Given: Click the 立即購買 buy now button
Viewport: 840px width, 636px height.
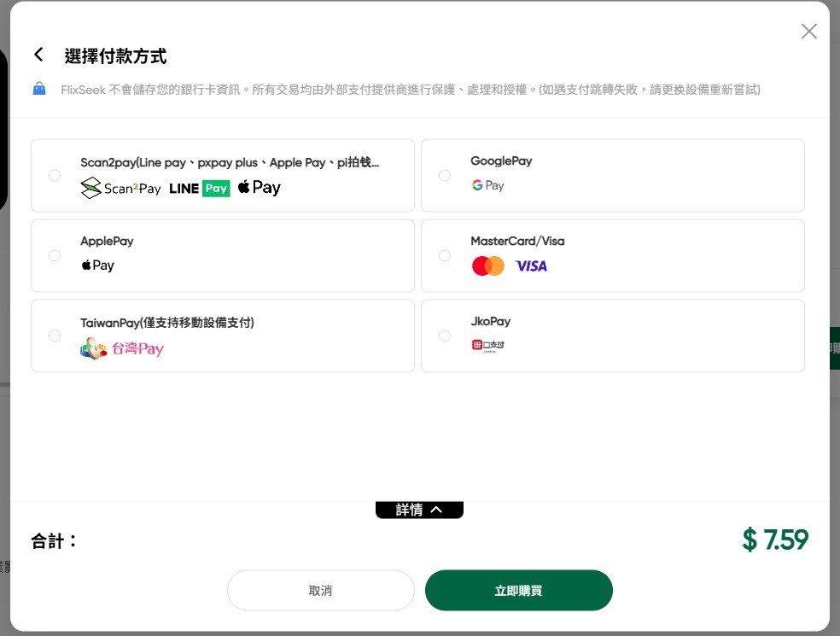Looking at the screenshot, I should click(x=518, y=591).
